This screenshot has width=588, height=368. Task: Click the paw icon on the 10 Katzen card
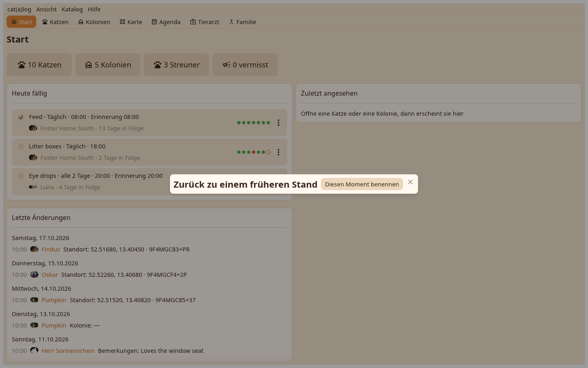click(22, 65)
